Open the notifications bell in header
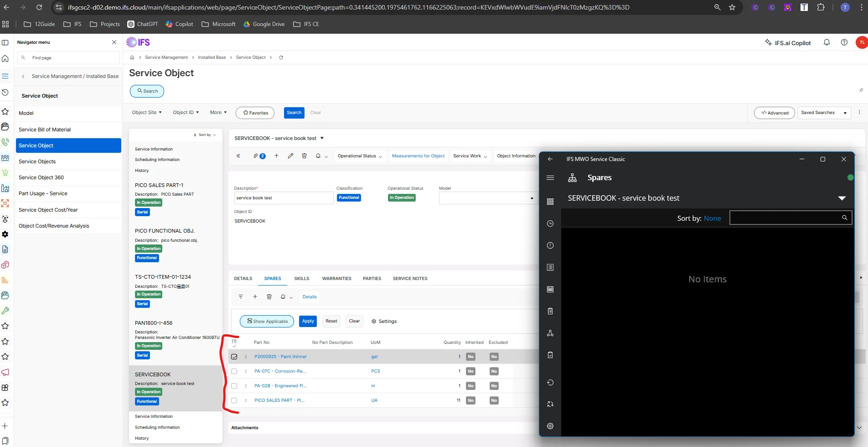 [827, 42]
